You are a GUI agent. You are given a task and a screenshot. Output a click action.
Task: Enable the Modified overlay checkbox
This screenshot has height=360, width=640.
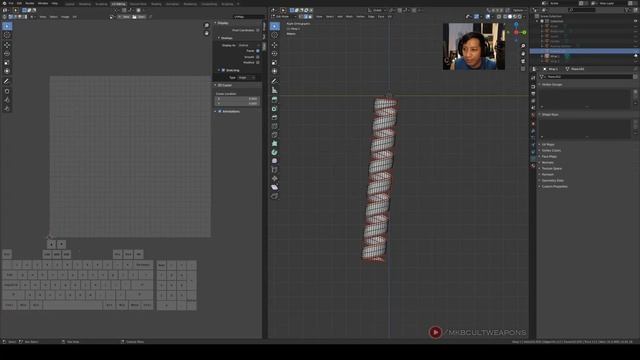[258, 62]
